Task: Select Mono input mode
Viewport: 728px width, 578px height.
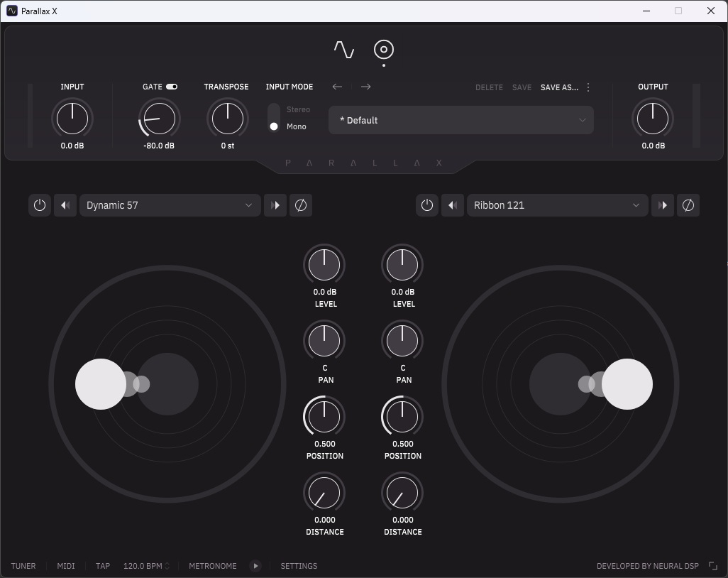Action: (296, 126)
